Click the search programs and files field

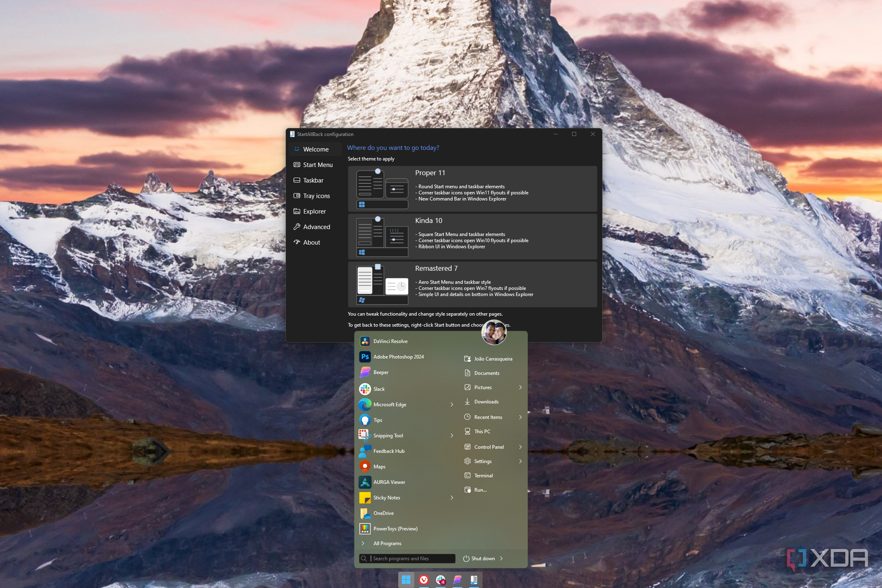point(408,558)
